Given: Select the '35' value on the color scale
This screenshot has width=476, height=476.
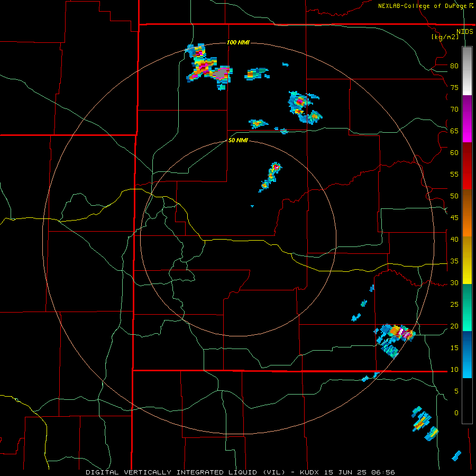Looking at the screenshot, I should point(454,261).
